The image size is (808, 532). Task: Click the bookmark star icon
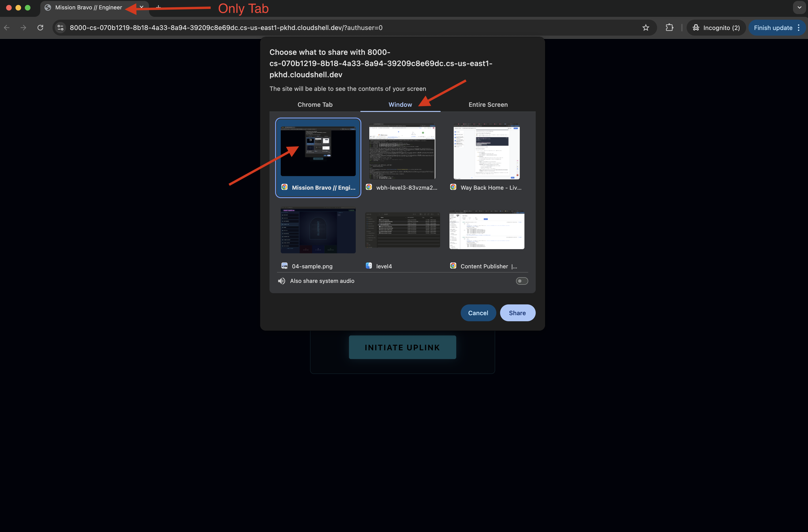[x=645, y=28]
